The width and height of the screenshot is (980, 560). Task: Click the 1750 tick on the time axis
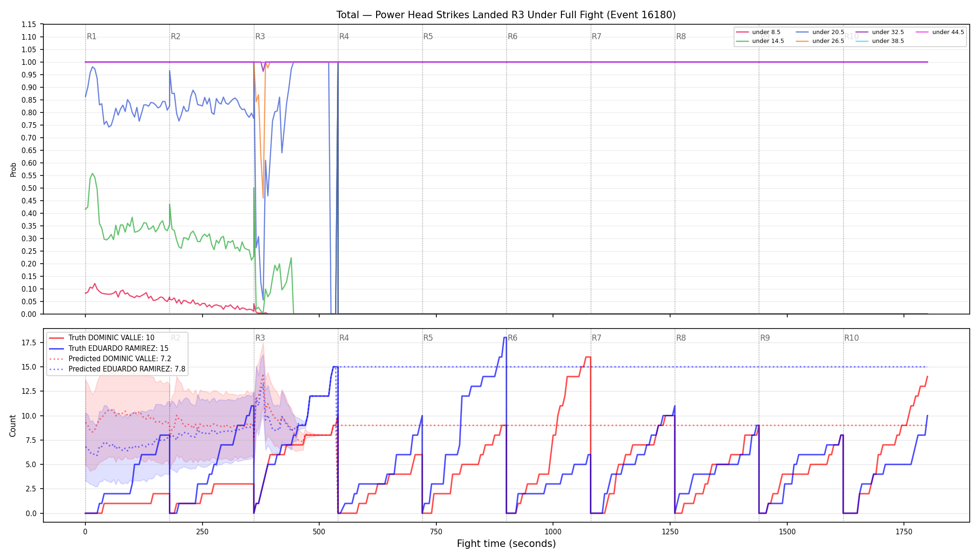[904, 532]
